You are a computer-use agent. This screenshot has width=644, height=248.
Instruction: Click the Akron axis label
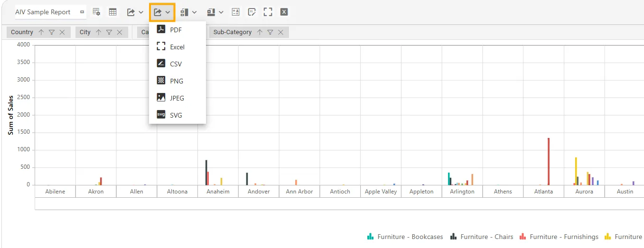[96, 192]
